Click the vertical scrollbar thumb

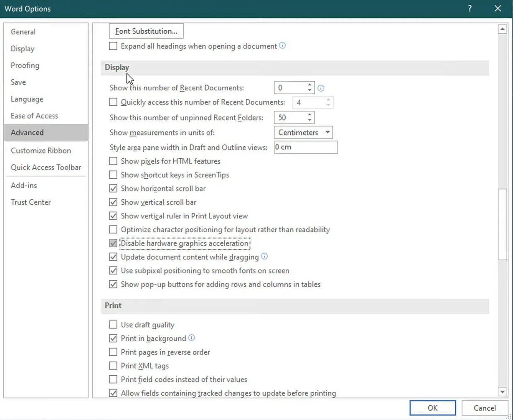(502, 224)
